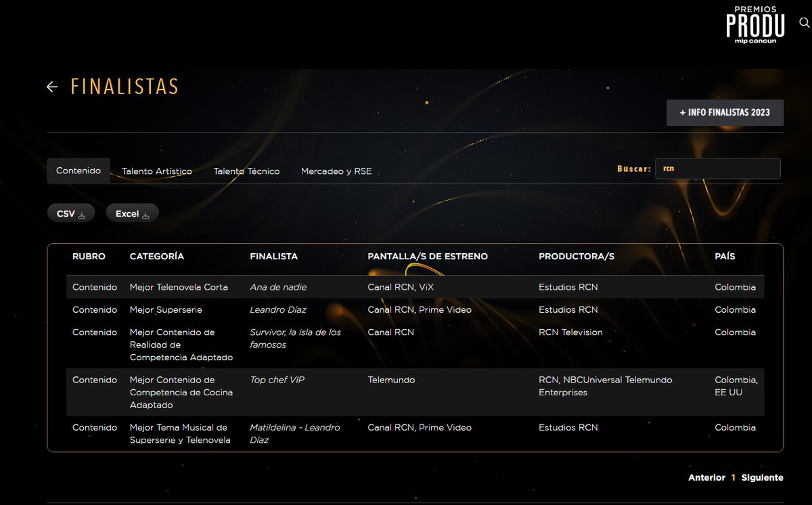Screen dimensions: 812x505
Task: Click Telemundo in the premiere column
Action: (x=391, y=380)
